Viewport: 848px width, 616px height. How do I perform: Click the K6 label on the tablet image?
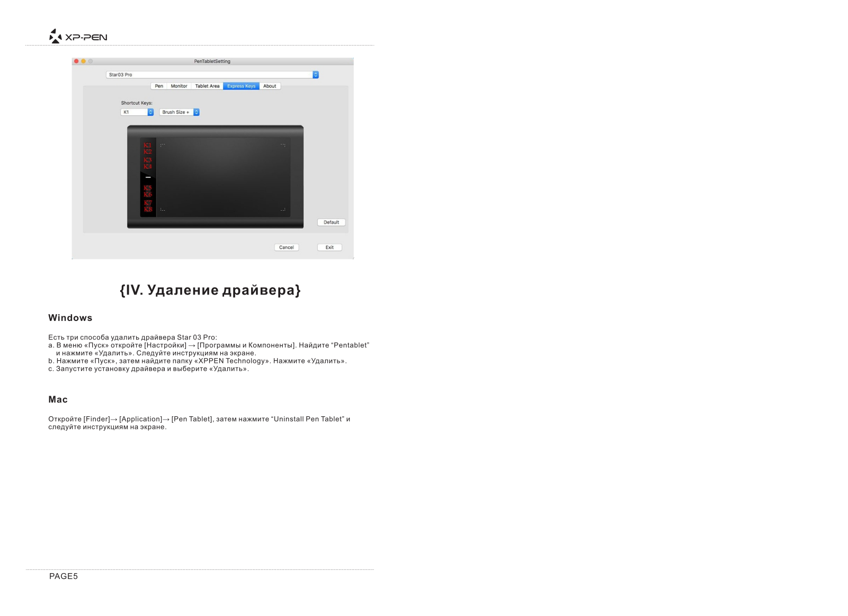tap(148, 194)
